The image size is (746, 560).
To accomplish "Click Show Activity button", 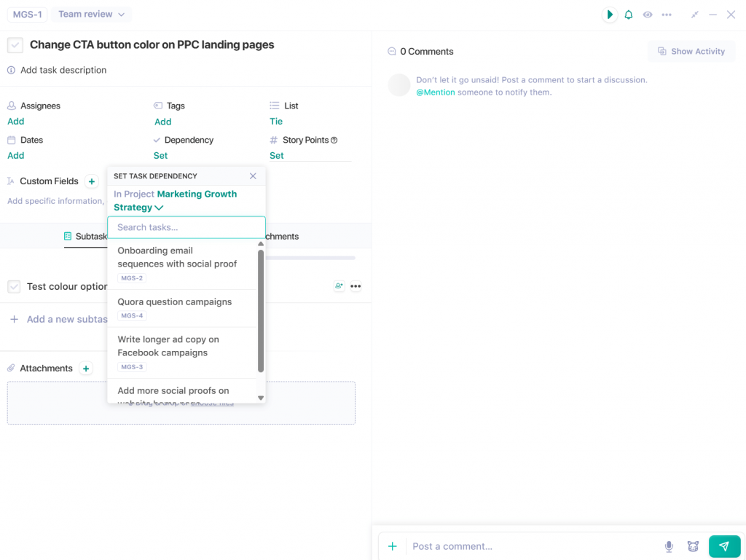I will (x=691, y=52).
